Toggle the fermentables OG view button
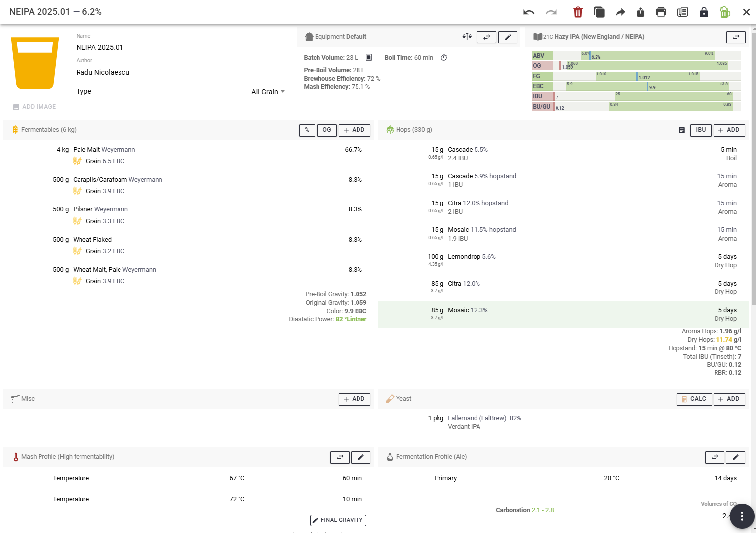The height and width of the screenshot is (533, 756). [x=327, y=130]
